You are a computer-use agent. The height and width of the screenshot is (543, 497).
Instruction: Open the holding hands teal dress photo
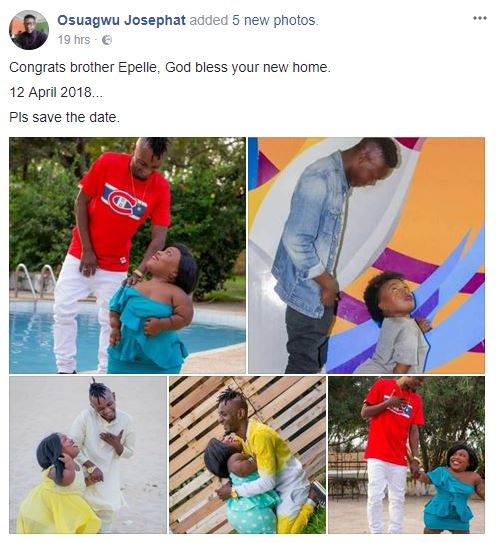(407, 455)
